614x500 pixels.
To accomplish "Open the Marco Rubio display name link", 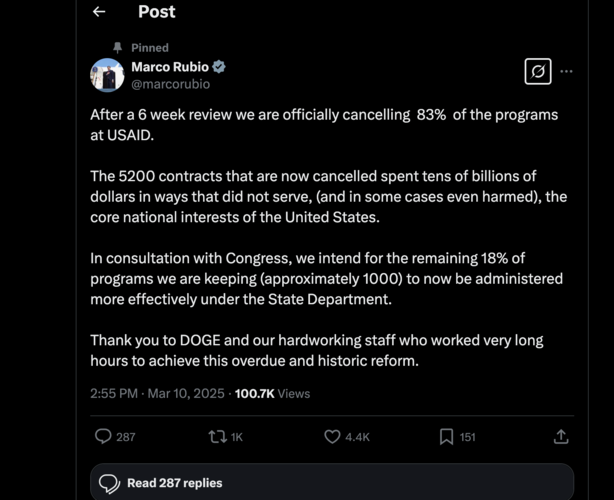I will pos(170,67).
